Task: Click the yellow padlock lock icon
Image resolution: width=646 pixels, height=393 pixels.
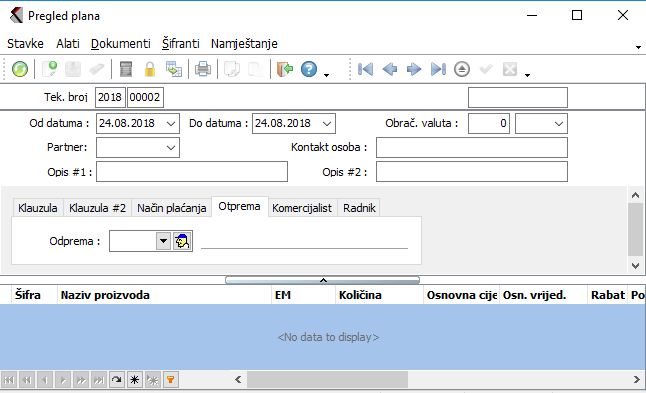Action: pyautogui.click(x=150, y=69)
